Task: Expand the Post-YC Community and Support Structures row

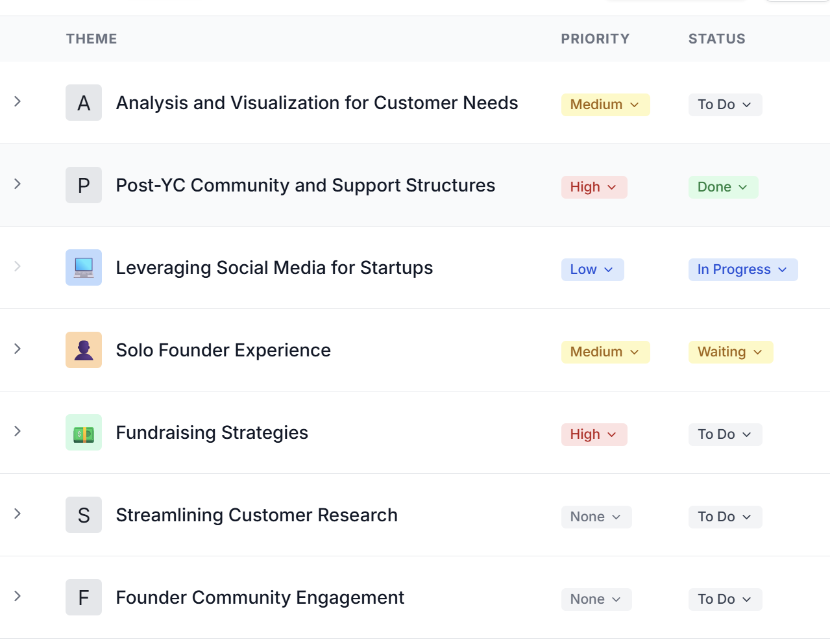Action: pos(18,184)
